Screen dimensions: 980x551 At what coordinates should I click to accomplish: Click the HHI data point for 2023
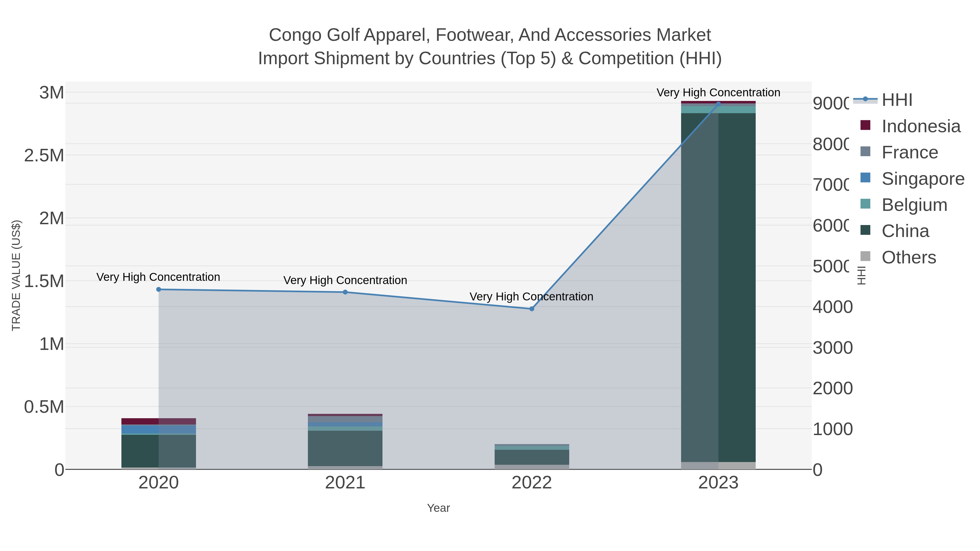click(x=718, y=103)
